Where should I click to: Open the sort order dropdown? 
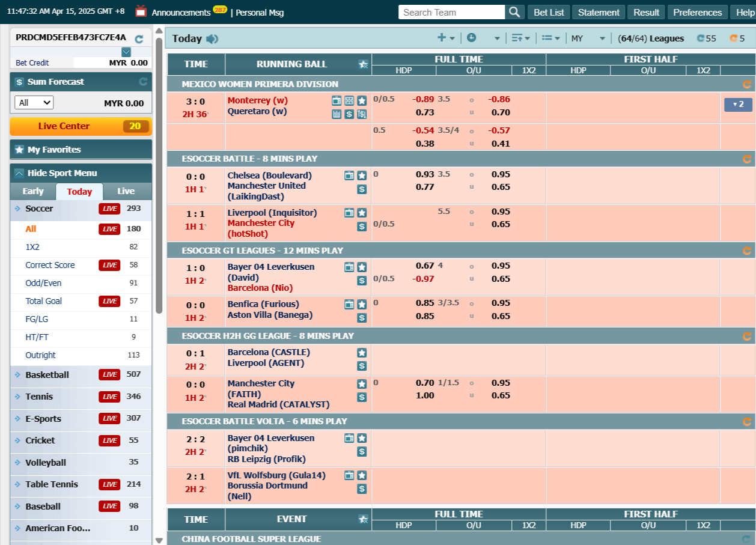point(520,38)
